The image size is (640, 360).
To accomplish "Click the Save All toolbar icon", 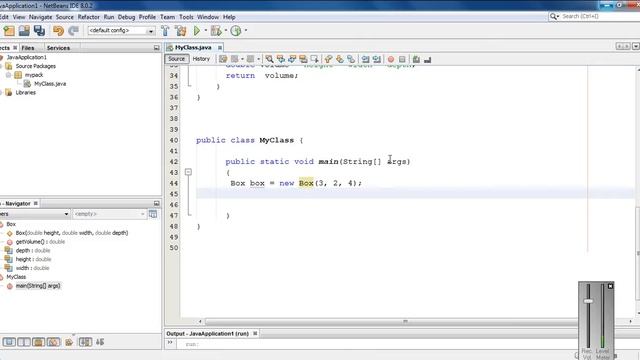I will (40, 31).
